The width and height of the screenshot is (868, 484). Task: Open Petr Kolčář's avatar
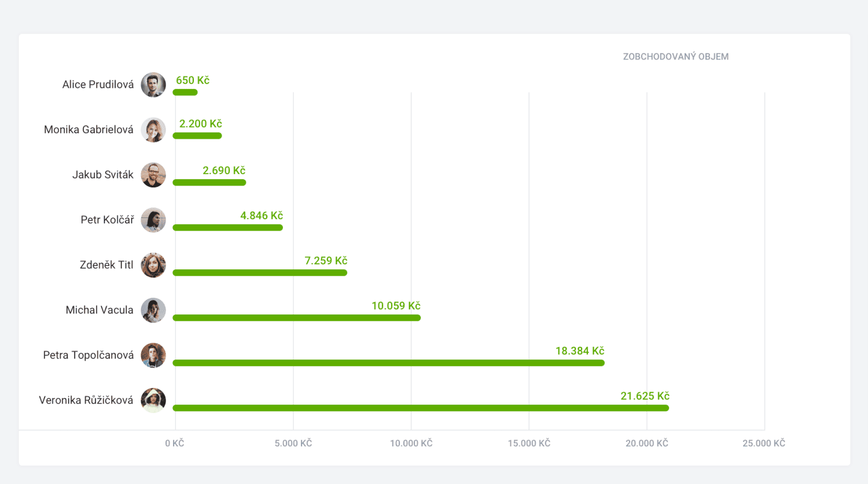click(153, 220)
